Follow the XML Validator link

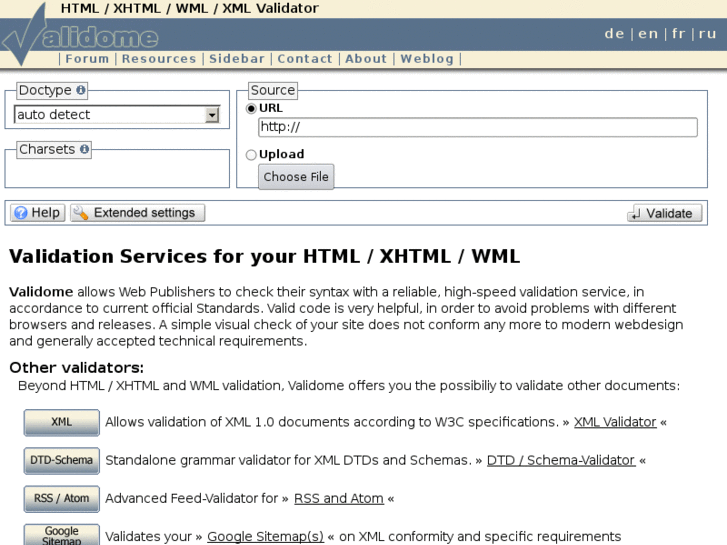click(615, 422)
